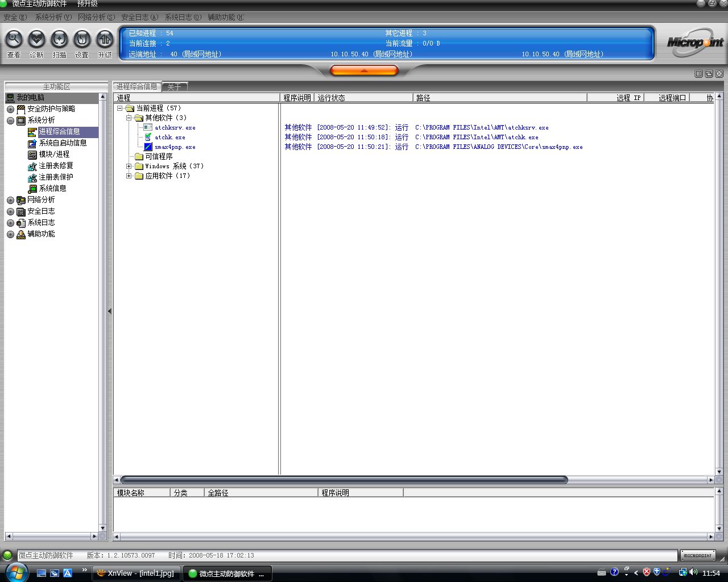Open the 系统日志 menu
Screen dimensions: 728x582
(x=183, y=17)
